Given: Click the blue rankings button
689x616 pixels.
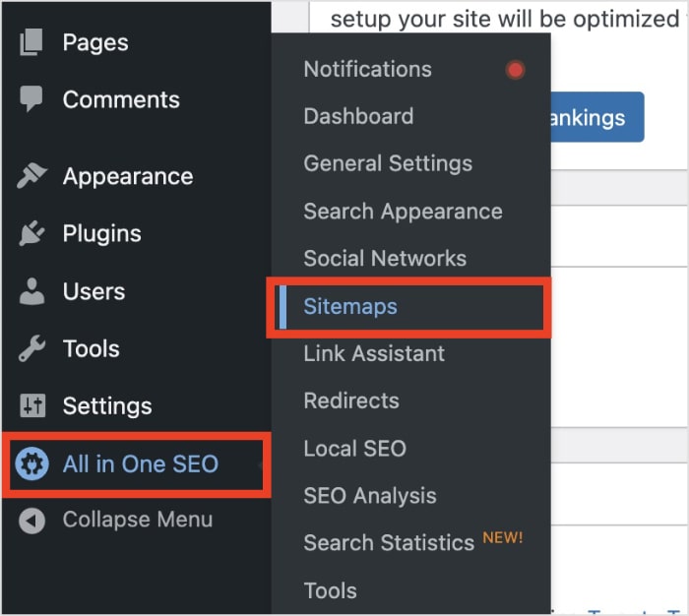Looking at the screenshot, I should [597, 117].
